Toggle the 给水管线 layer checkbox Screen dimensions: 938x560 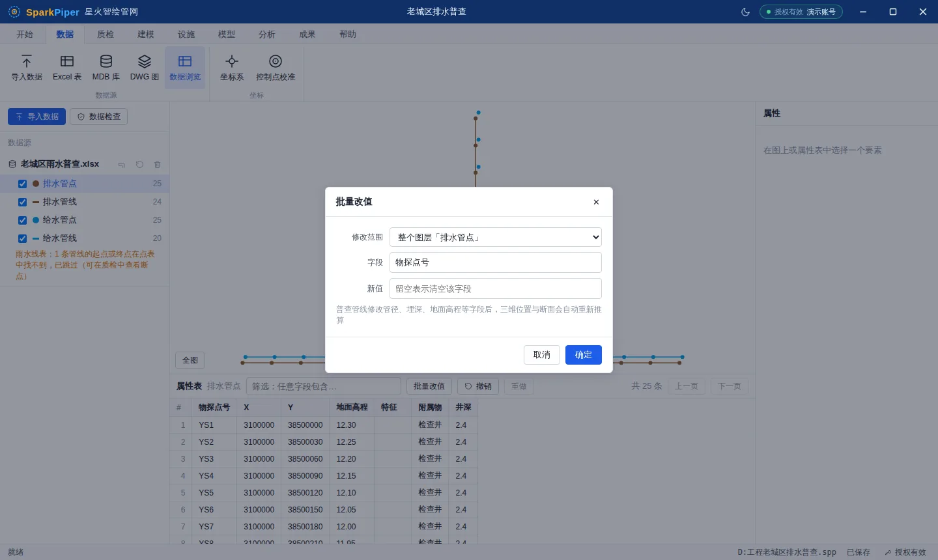click(x=23, y=238)
